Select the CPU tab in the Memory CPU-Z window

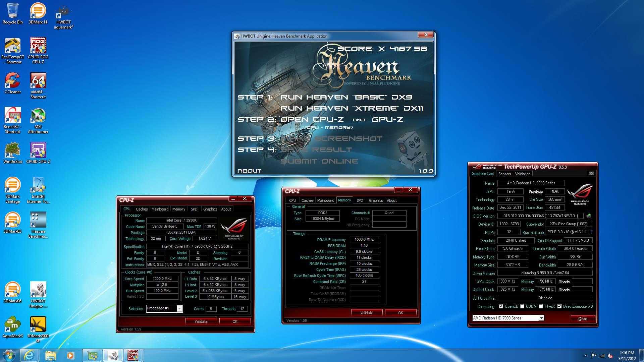[x=292, y=200]
